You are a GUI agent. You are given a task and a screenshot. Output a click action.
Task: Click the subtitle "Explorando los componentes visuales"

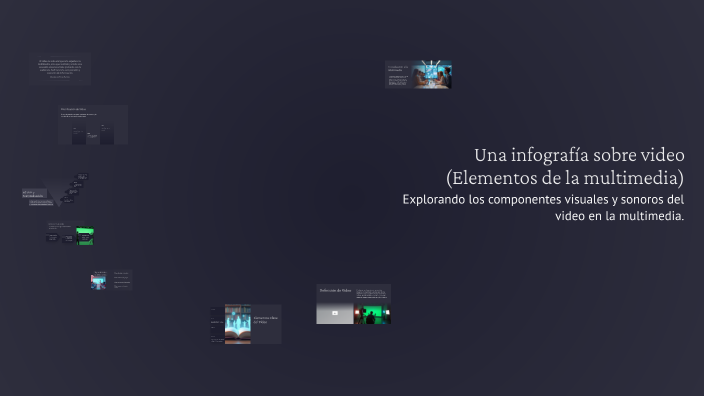(505, 199)
